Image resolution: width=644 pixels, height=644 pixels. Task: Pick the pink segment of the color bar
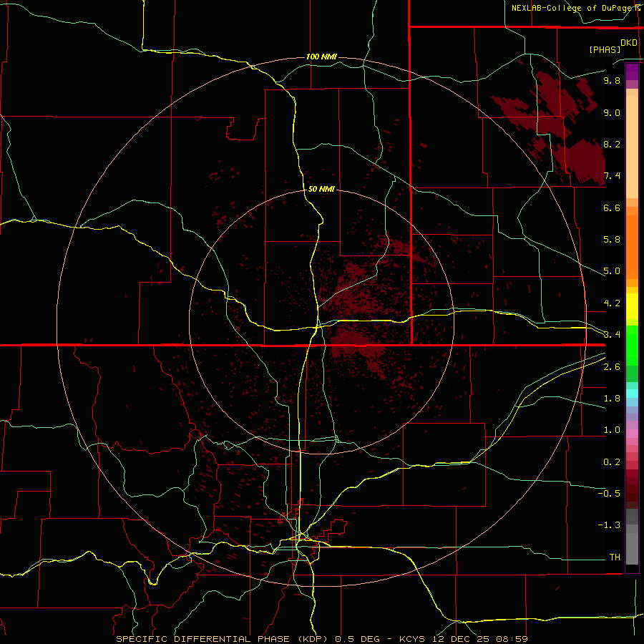(632, 434)
